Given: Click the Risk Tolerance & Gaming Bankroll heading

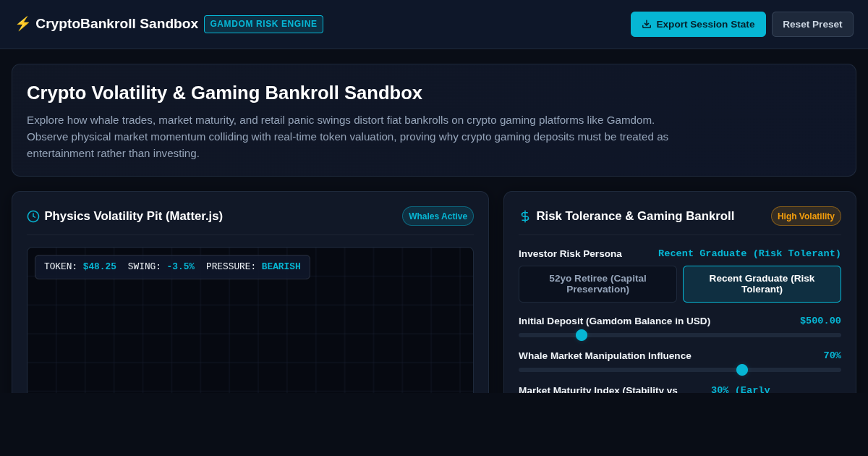Looking at the screenshot, I should 635,216.
